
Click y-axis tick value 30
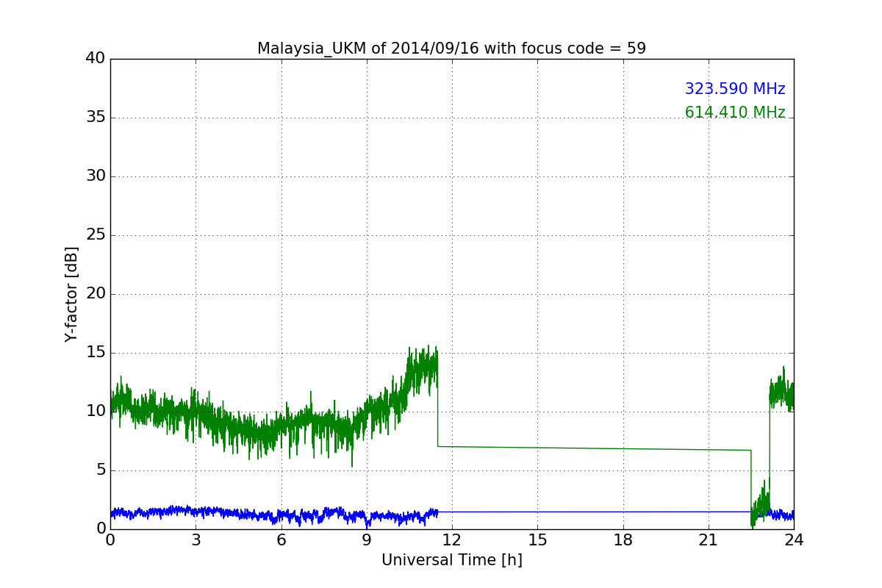click(x=96, y=176)
